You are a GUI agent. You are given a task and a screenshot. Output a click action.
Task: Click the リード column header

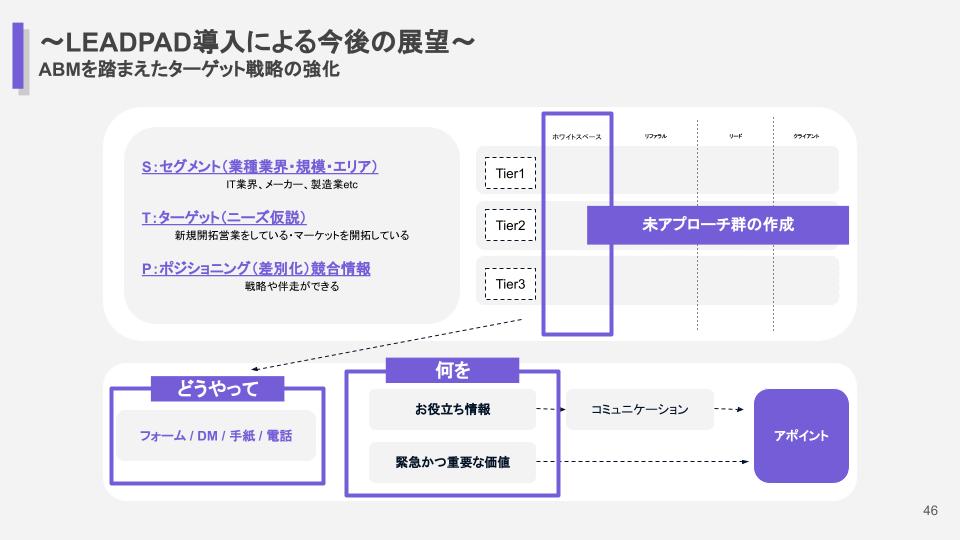click(735, 136)
